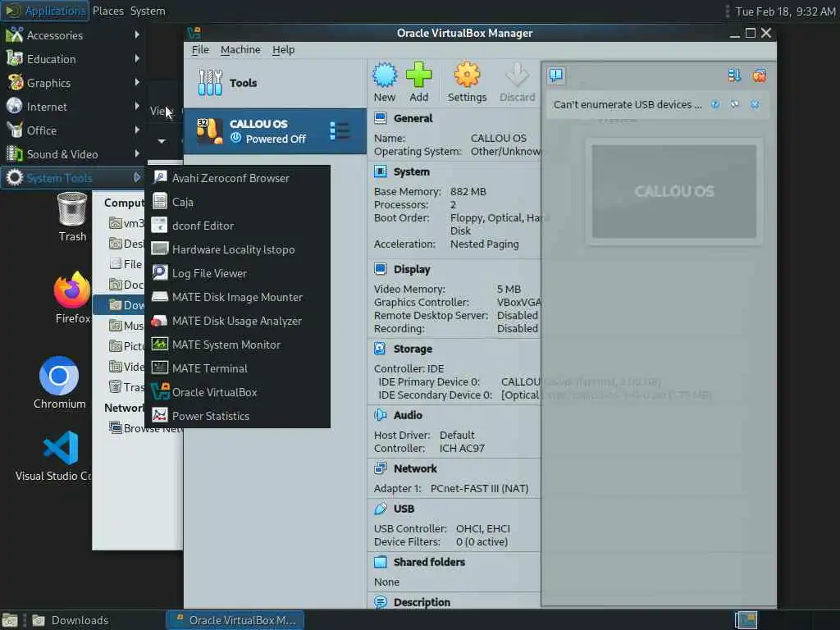This screenshot has width=840, height=630.
Task: Select the Firefox desktop icon
Action: coord(72,298)
